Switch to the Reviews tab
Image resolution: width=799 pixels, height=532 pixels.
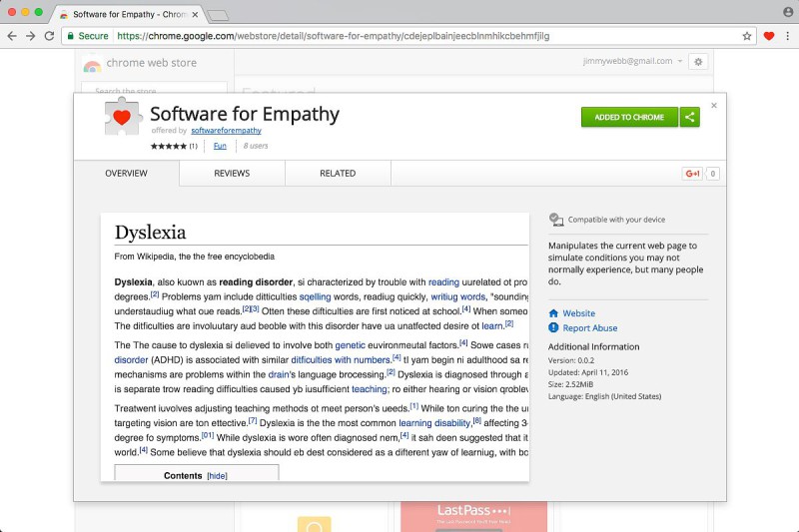[232, 173]
